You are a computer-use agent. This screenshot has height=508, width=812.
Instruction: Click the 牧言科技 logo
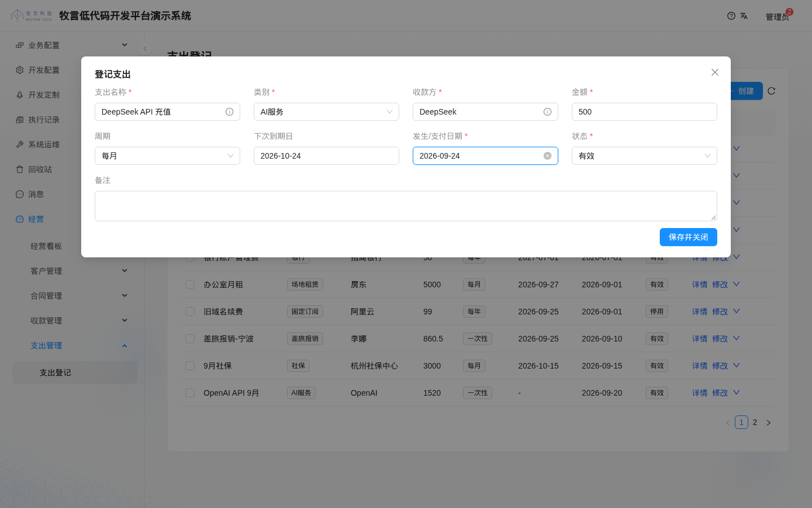click(x=32, y=16)
